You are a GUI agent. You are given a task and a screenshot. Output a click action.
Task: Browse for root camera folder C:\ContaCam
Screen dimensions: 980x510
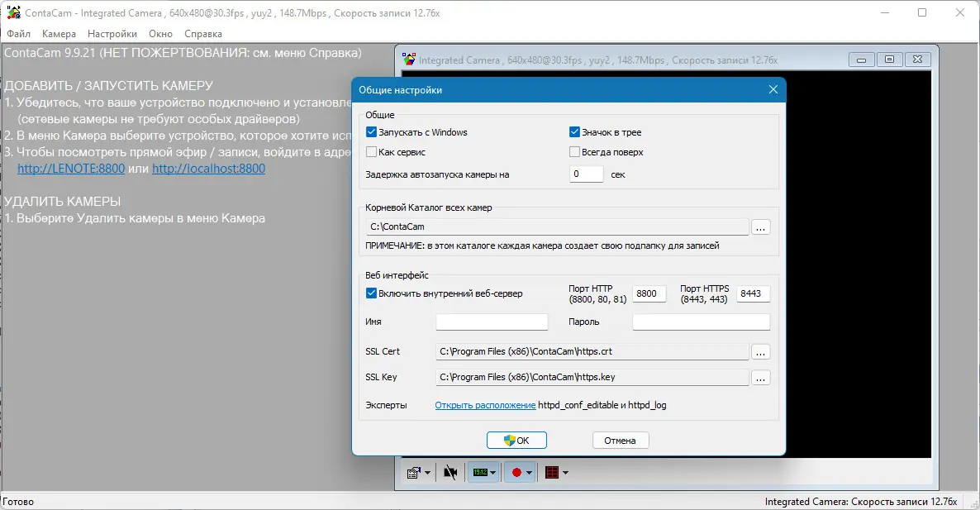760,227
